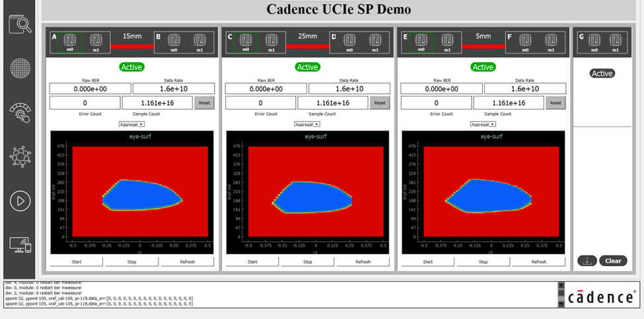Click the download icon button in panel G

click(587, 261)
